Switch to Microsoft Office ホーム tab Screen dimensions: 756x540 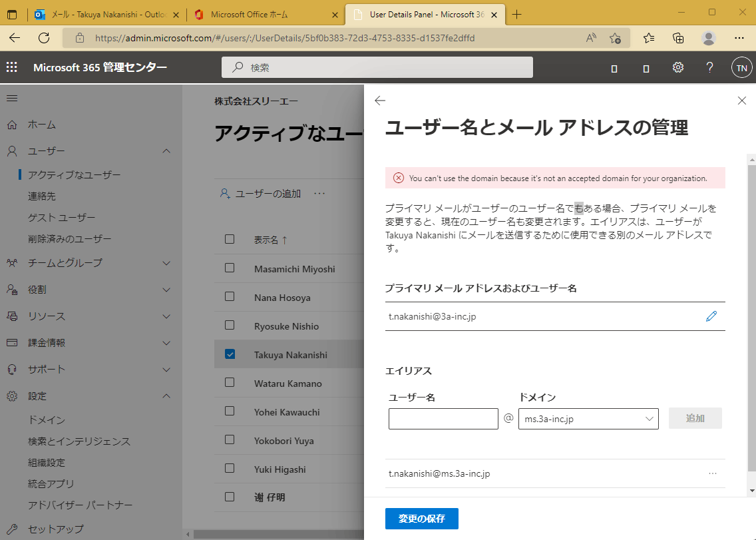click(265, 15)
